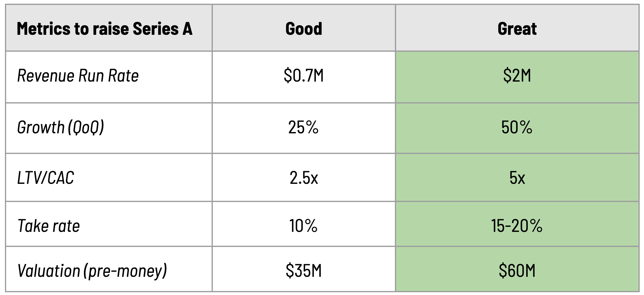Select the green 15-20% cell
644x295 pixels.
[517, 226]
